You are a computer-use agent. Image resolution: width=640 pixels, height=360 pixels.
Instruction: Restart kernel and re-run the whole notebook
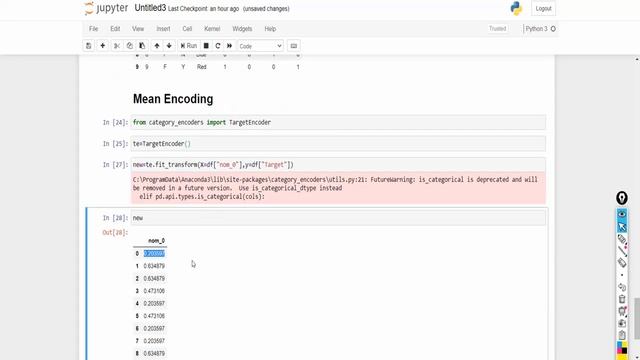229,46
